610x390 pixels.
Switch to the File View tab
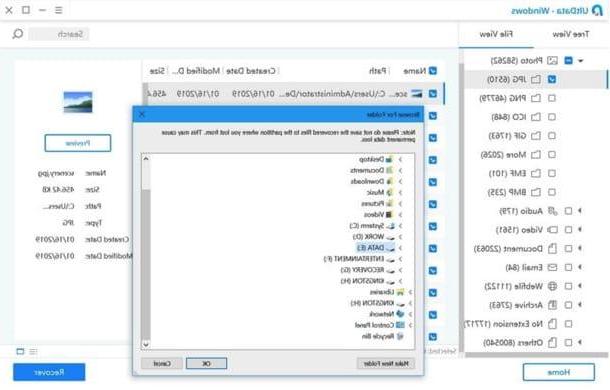(x=496, y=34)
